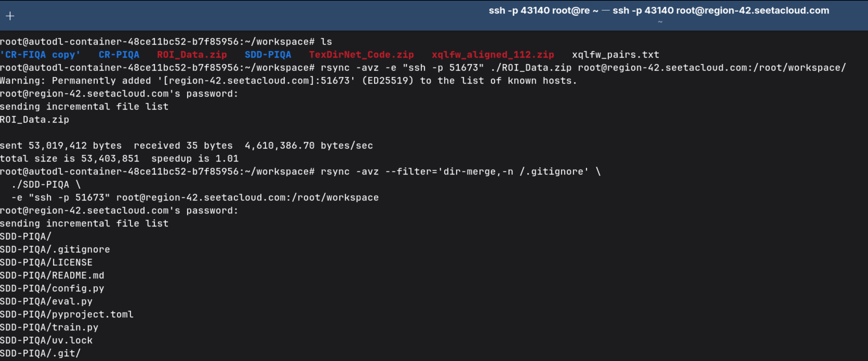
Task: Click the SDD-PIQA/.gitignore output line
Action: 55,249
